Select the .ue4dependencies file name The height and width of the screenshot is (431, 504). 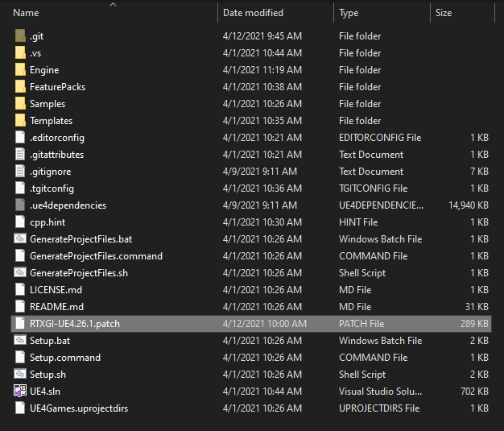pyautogui.click(x=68, y=205)
